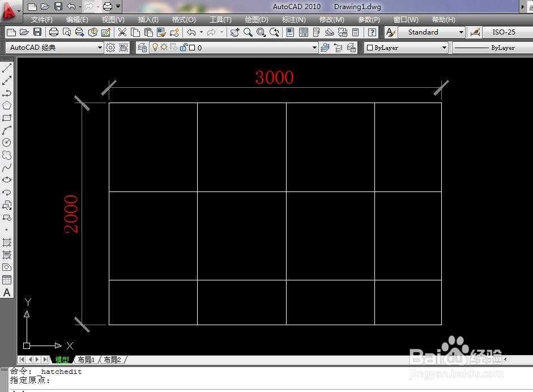This screenshot has height=392, width=533.
Task: Select the Arc tool
Action: 7,130
